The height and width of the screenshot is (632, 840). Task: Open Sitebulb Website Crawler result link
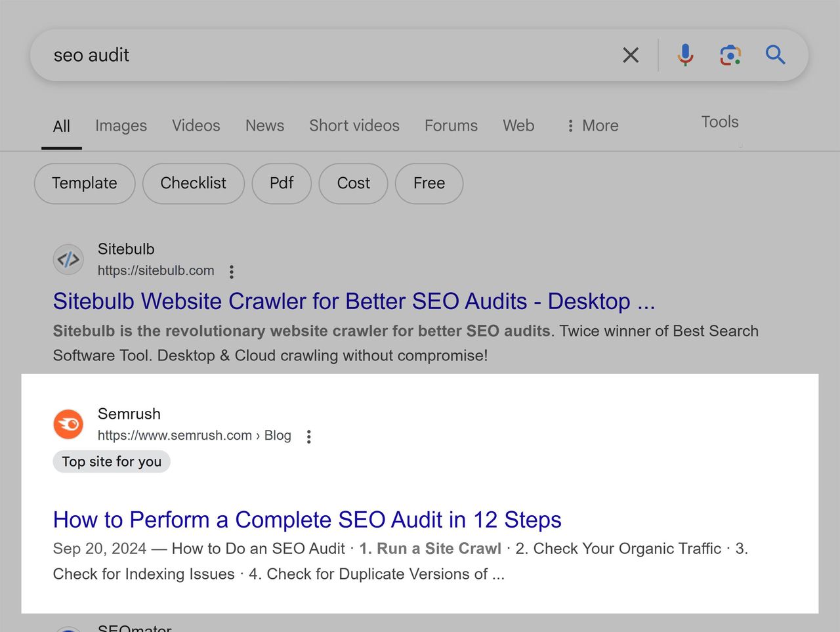354,301
